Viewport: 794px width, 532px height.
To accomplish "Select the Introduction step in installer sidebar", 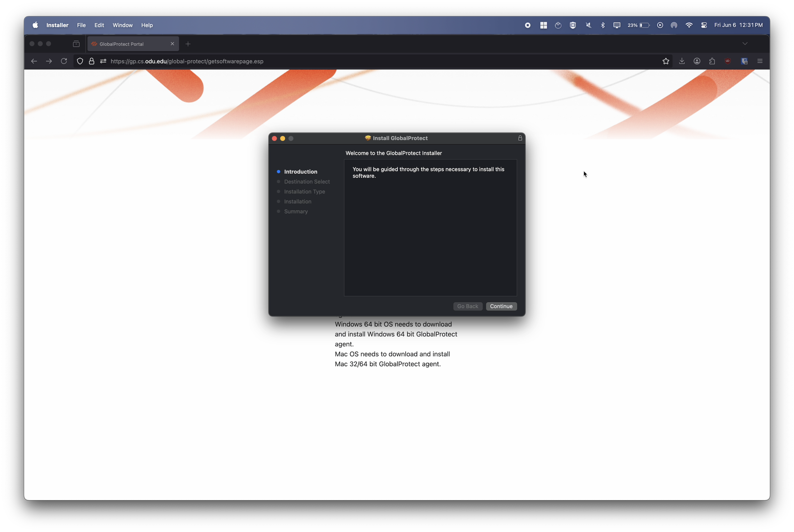I will (x=300, y=172).
